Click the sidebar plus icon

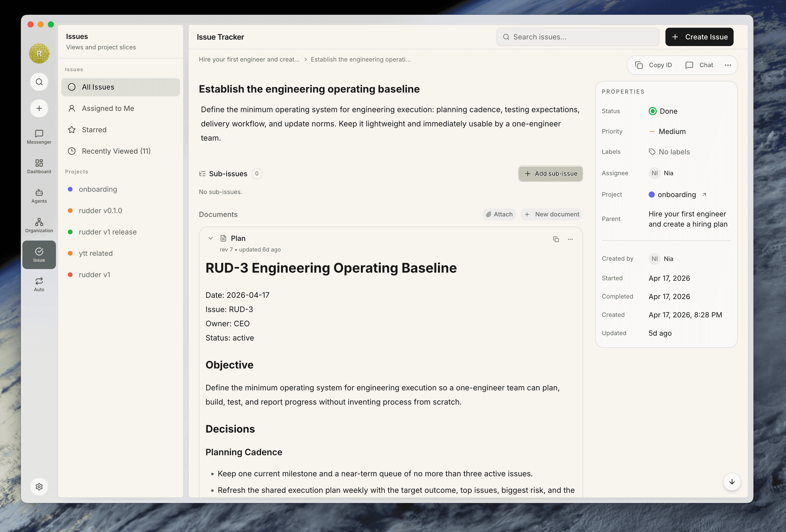39,108
